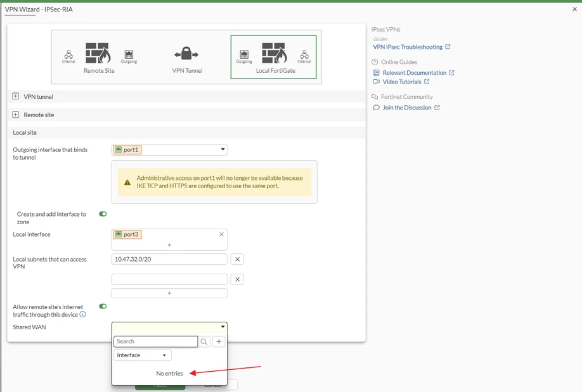Click the VPN Tunnel padlock icon
Viewport: 582px width, 392px height.
(x=186, y=54)
